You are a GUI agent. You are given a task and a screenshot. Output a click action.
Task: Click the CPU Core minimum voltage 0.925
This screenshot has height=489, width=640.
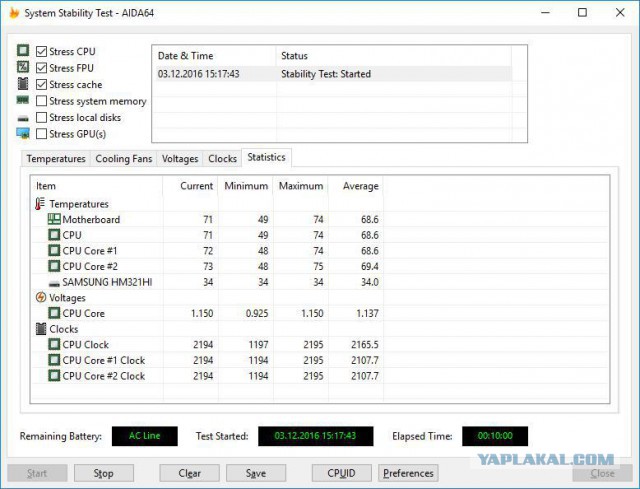click(x=257, y=313)
